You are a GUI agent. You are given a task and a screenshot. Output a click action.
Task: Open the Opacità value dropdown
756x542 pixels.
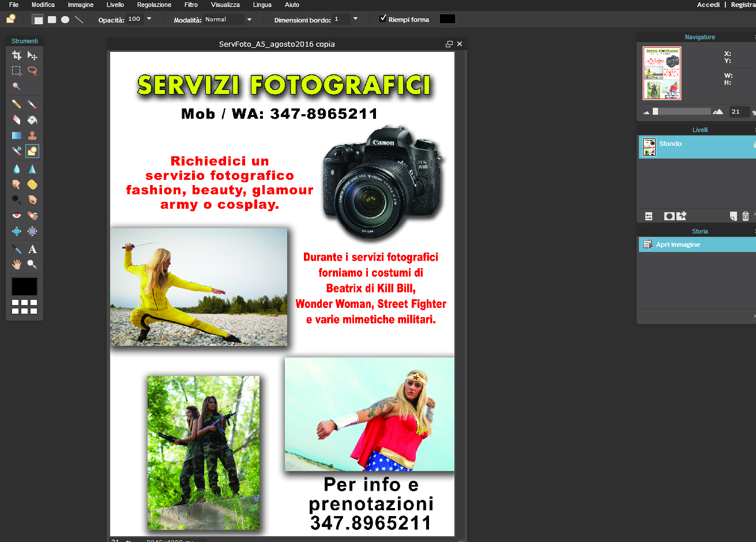[x=149, y=19]
